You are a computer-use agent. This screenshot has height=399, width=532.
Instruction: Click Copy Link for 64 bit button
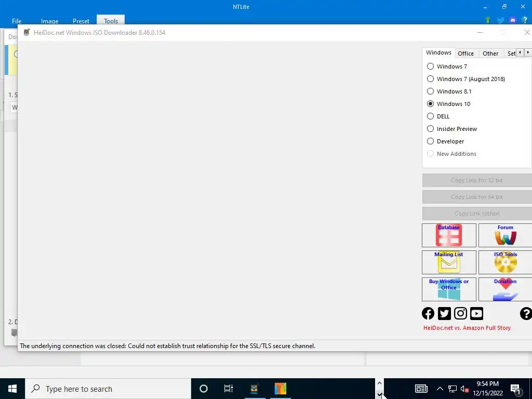[477, 197]
